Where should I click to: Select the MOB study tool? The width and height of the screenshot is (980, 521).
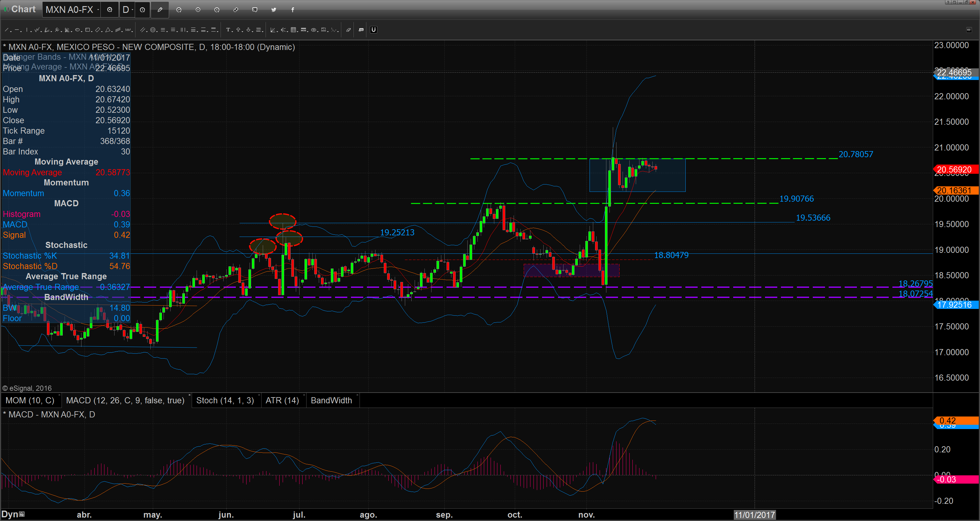click(303, 30)
